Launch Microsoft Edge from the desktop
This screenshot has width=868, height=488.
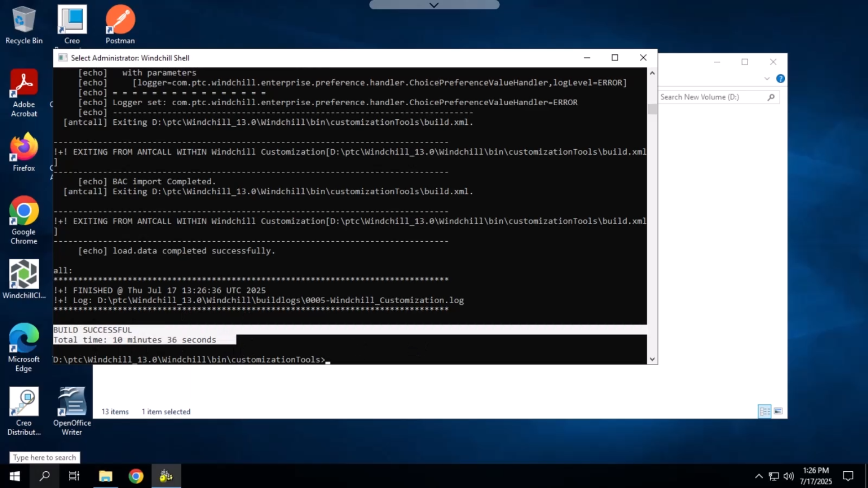point(24,348)
